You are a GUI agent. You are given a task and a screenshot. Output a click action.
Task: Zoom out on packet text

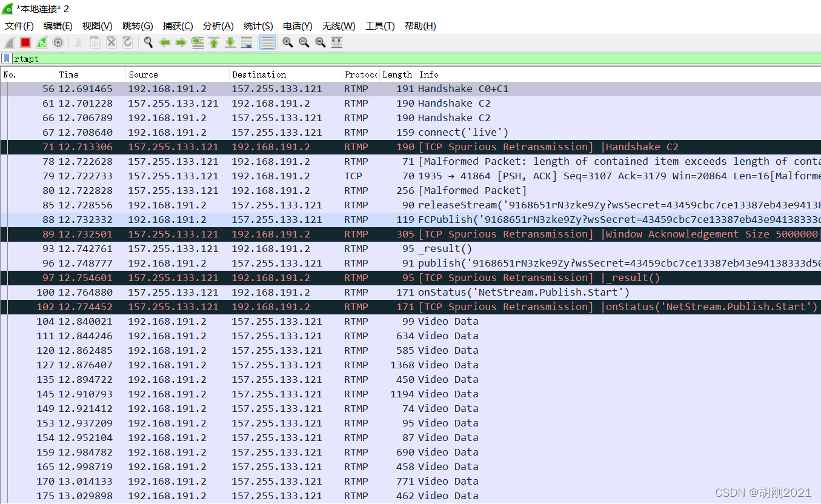pyautogui.click(x=304, y=42)
